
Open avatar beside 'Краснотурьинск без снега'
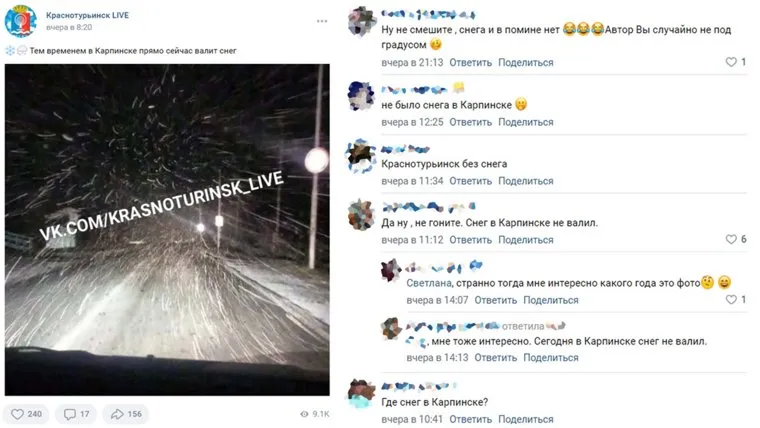coord(362,157)
